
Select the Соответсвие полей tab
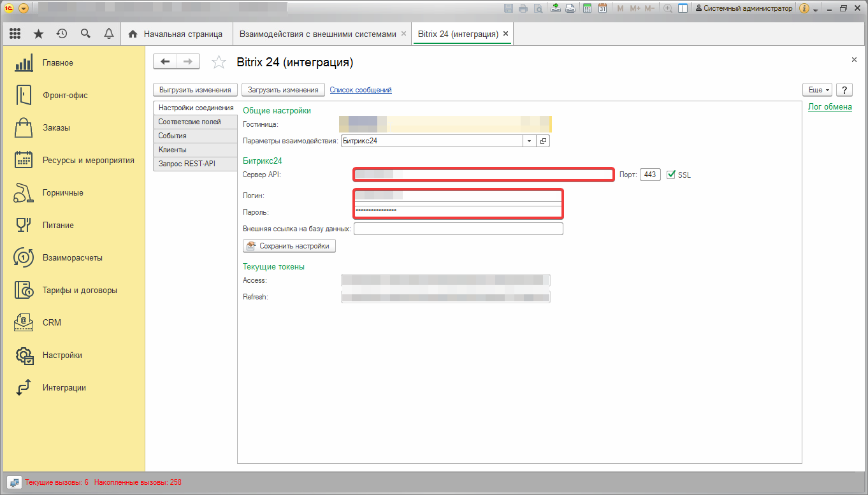pyautogui.click(x=196, y=122)
